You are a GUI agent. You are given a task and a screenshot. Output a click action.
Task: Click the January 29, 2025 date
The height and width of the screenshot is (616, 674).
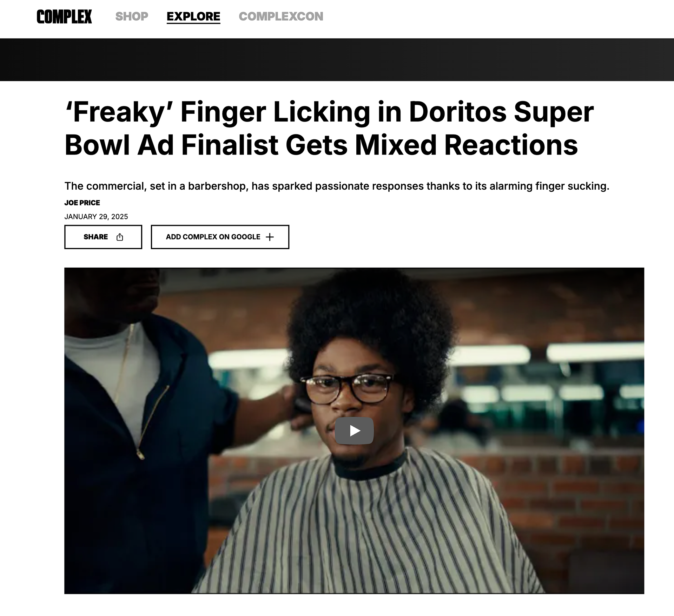click(x=96, y=217)
